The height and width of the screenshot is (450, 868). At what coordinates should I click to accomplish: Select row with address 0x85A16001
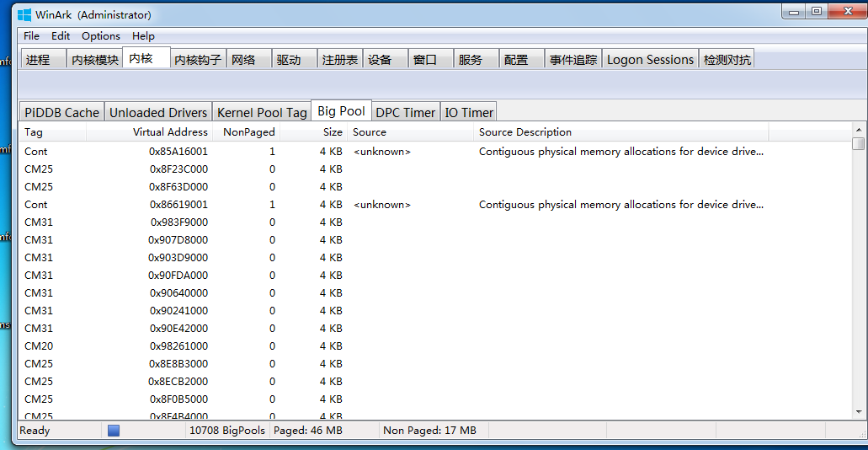435,152
